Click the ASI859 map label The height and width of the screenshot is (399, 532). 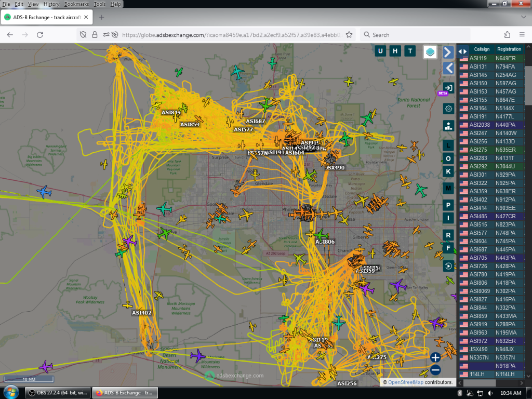(x=190, y=125)
